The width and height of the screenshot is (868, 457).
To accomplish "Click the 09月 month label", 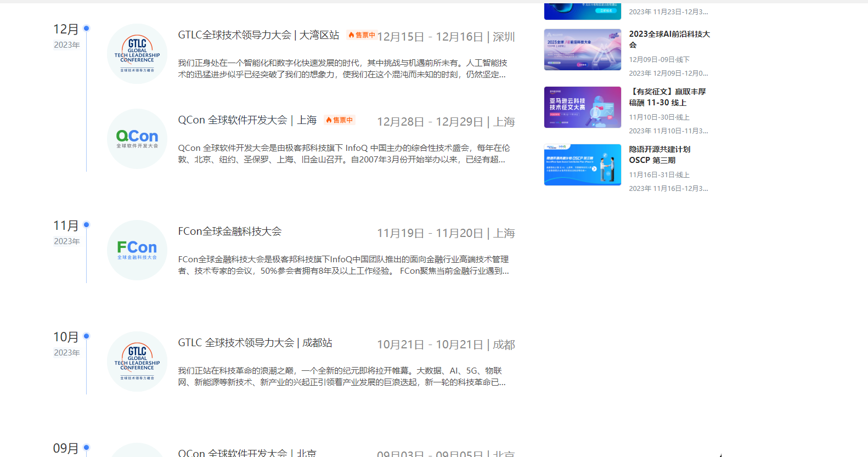I will click(66, 448).
